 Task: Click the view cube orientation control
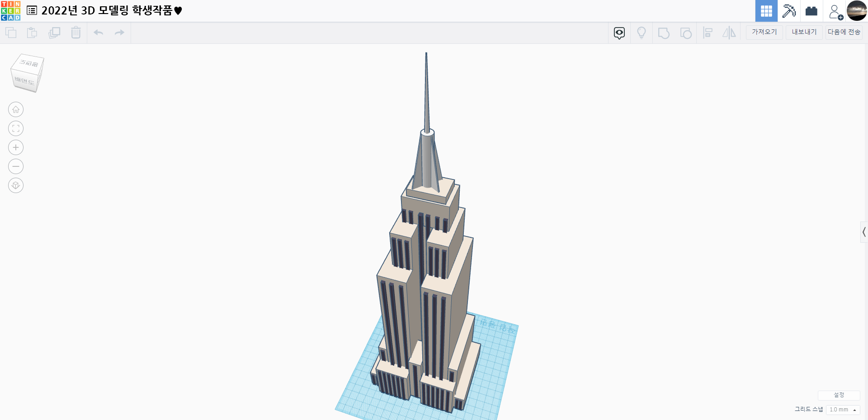coord(27,73)
